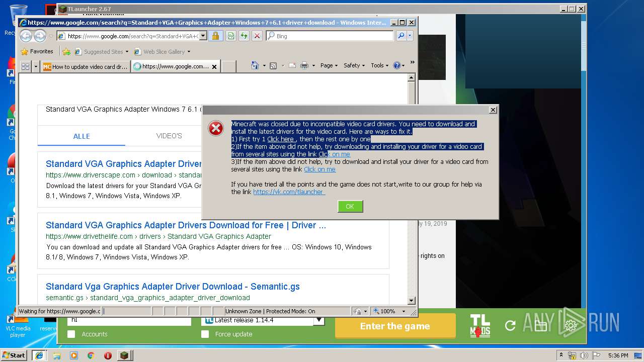Screen dimensions: 644x362
Task: Expand recent pages dropdown next to Forward button
Action: (x=51, y=36)
